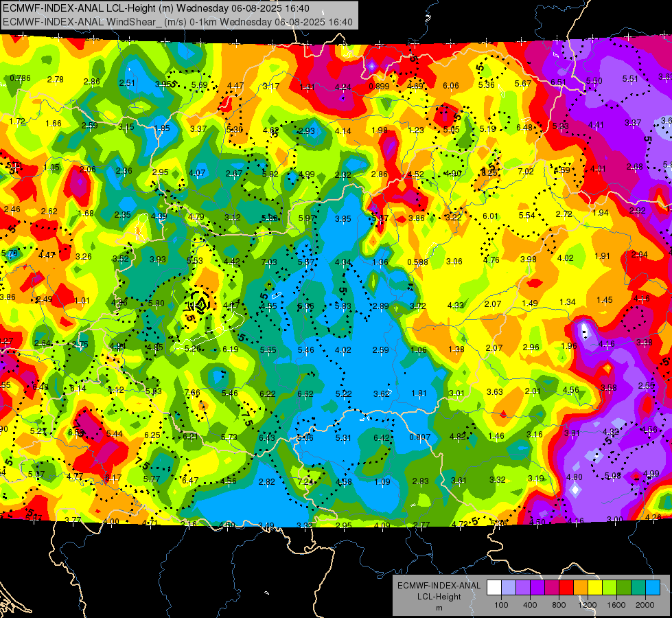Click the yellow legend color swatch
Viewport: 672px width, 618px height.
(x=595, y=588)
